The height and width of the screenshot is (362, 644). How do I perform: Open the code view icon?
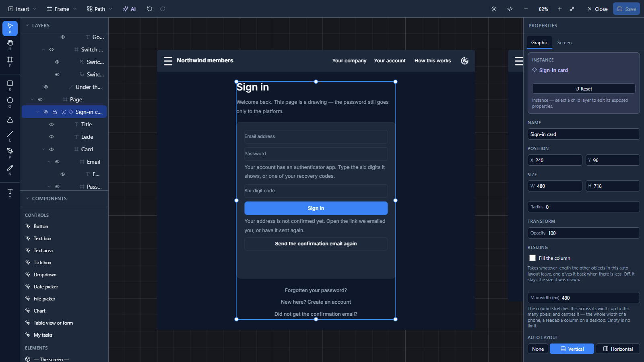pyautogui.click(x=510, y=9)
